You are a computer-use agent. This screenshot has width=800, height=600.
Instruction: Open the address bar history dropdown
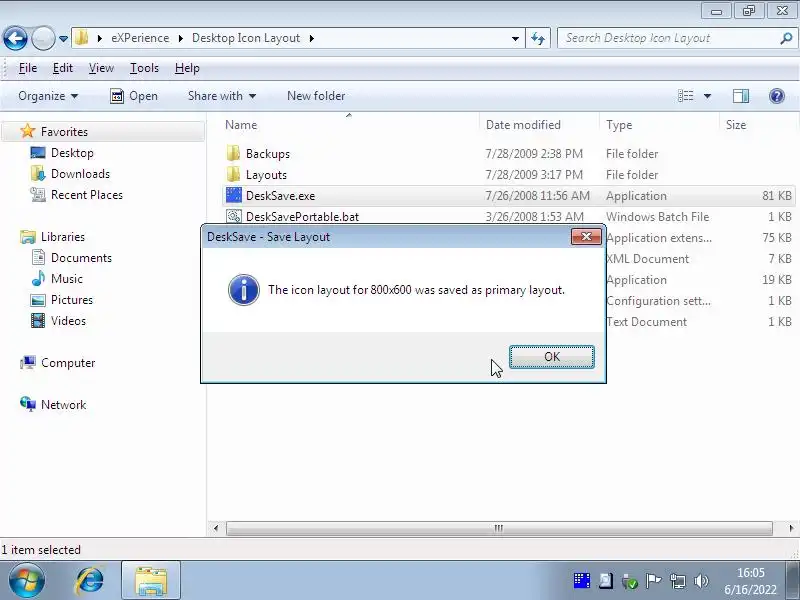[x=515, y=38]
